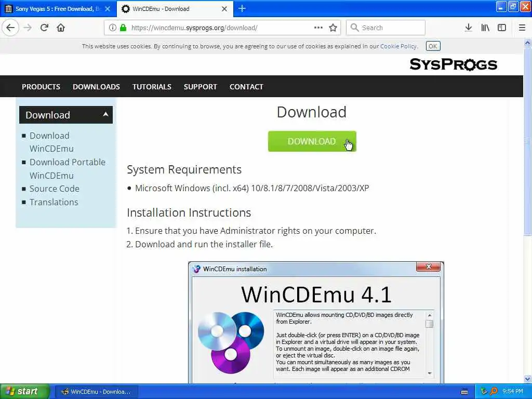This screenshot has height=399, width=532.
Task: Close the Sony Vegas 5 tab
Action: [x=108, y=9]
